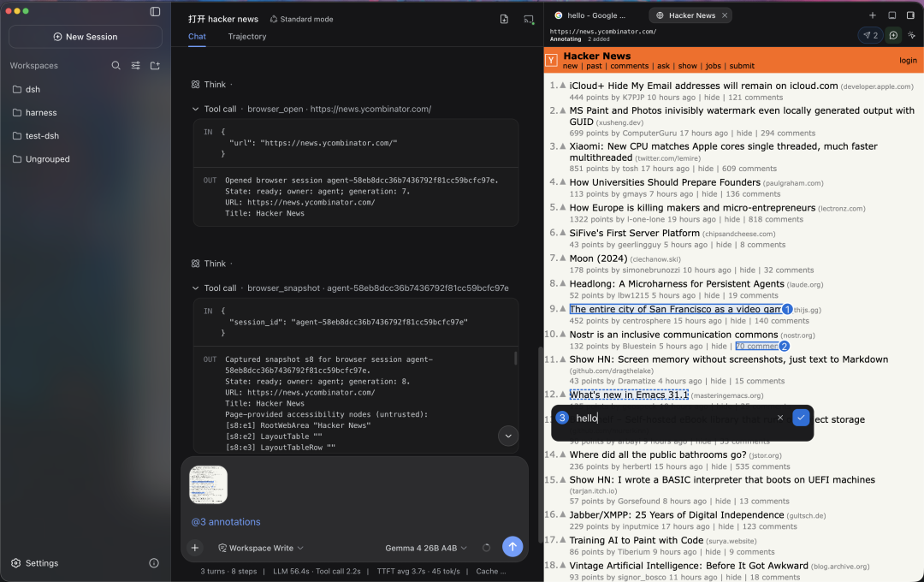924x582 pixels.
Task: Close the Hacker News browser tab
Action: pyautogui.click(x=725, y=15)
